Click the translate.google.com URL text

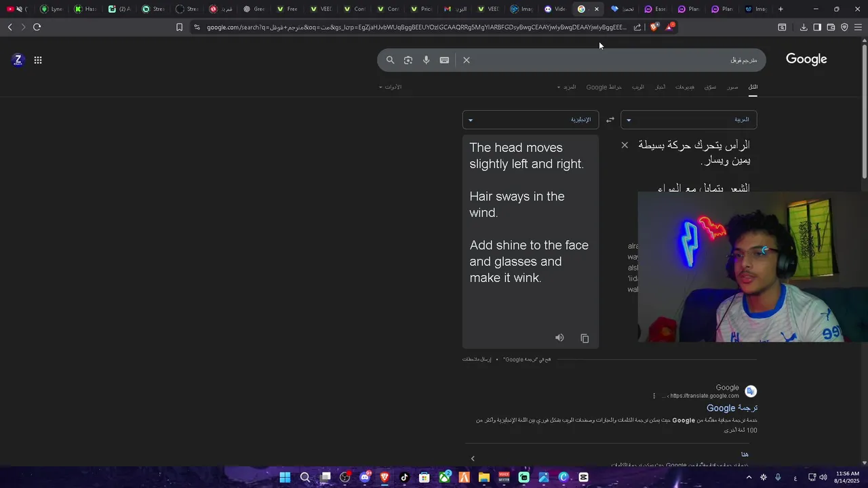(705, 396)
